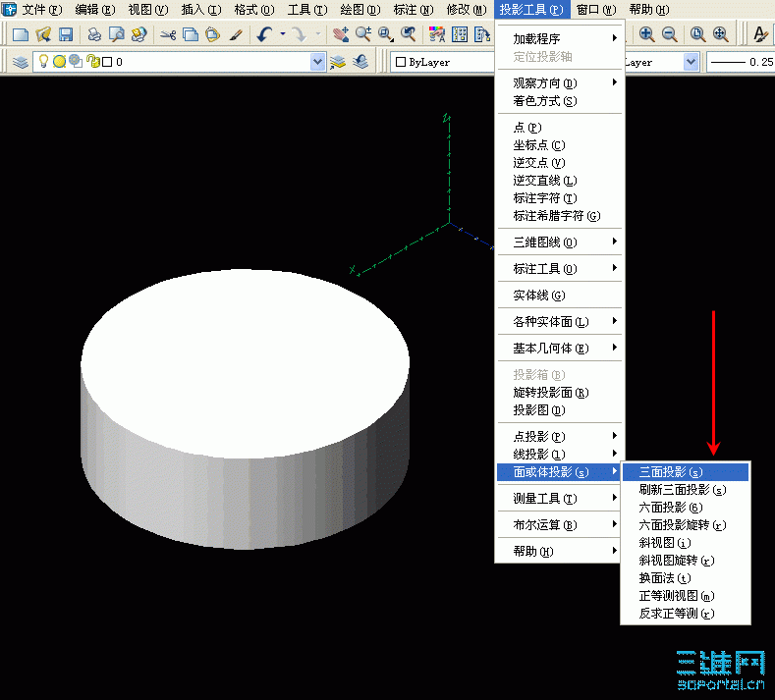The width and height of the screenshot is (775, 700).
Task: Click layer 0 color square
Action: coord(107,62)
